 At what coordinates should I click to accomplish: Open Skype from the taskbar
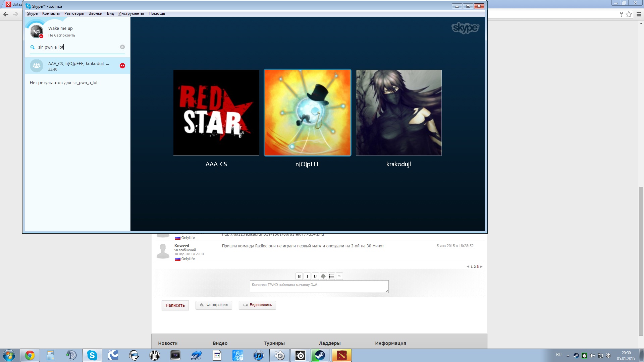[x=92, y=355]
